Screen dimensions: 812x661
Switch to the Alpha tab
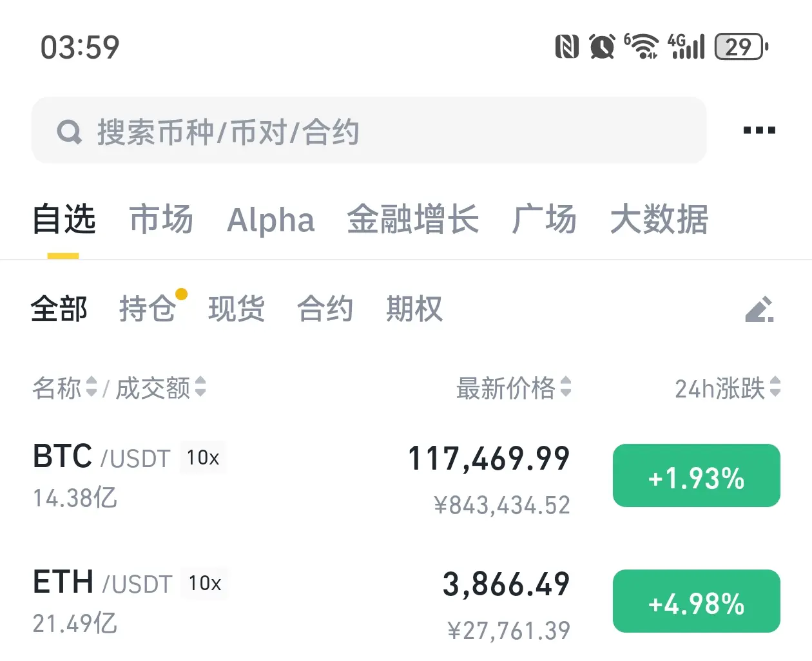[271, 220]
